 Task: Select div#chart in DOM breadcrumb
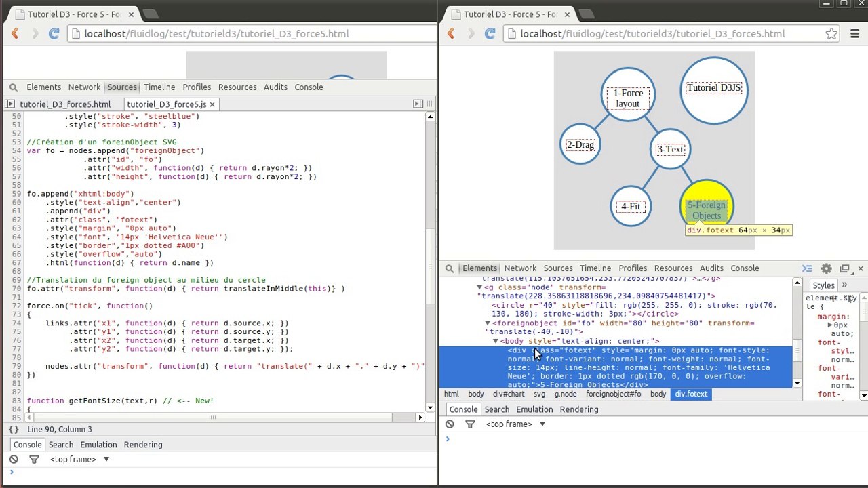pos(509,394)
